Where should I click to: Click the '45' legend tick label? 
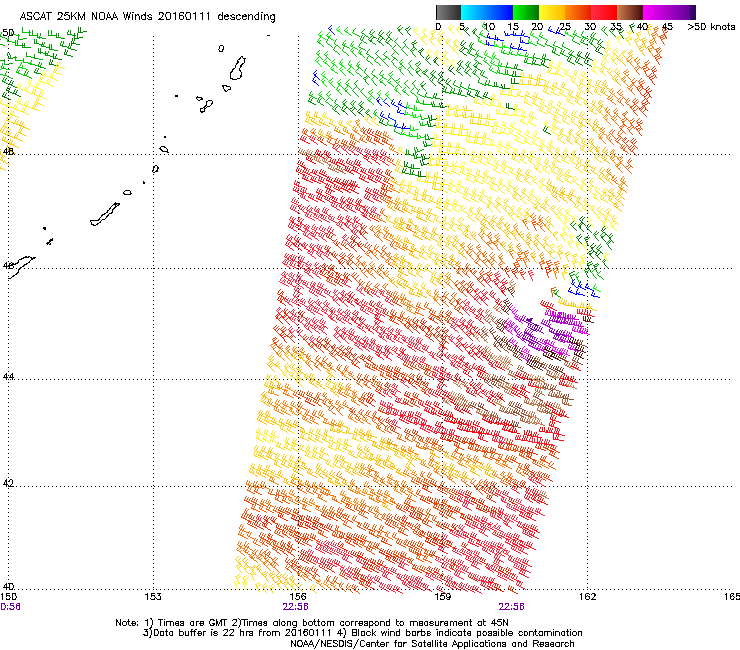[667, 26]
